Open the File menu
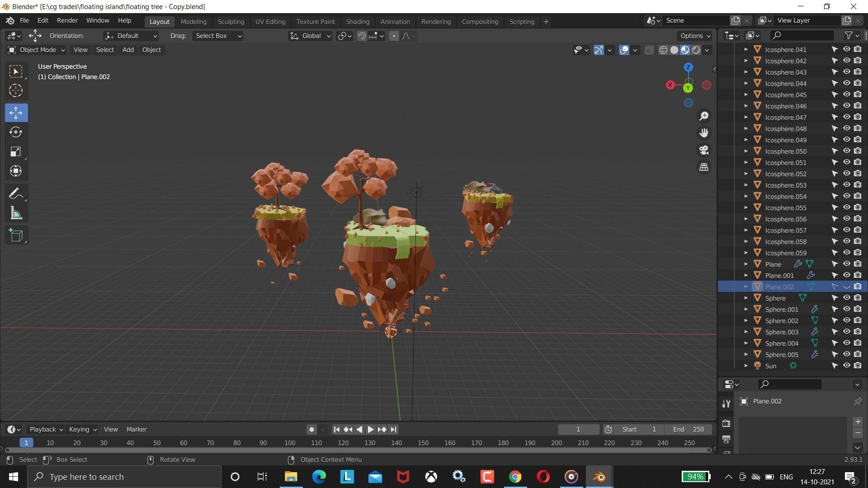This screenshot has width=868, height=488. [24, 21]
